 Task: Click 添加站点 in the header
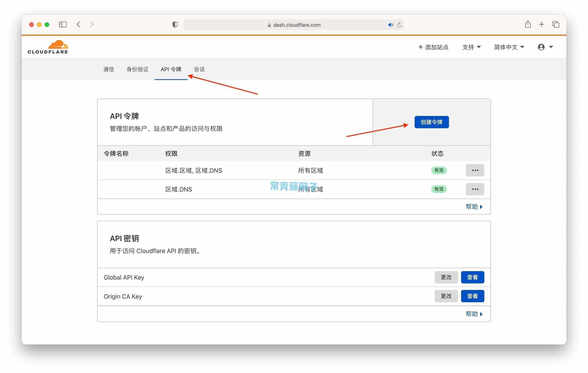[x=433, y=47]
